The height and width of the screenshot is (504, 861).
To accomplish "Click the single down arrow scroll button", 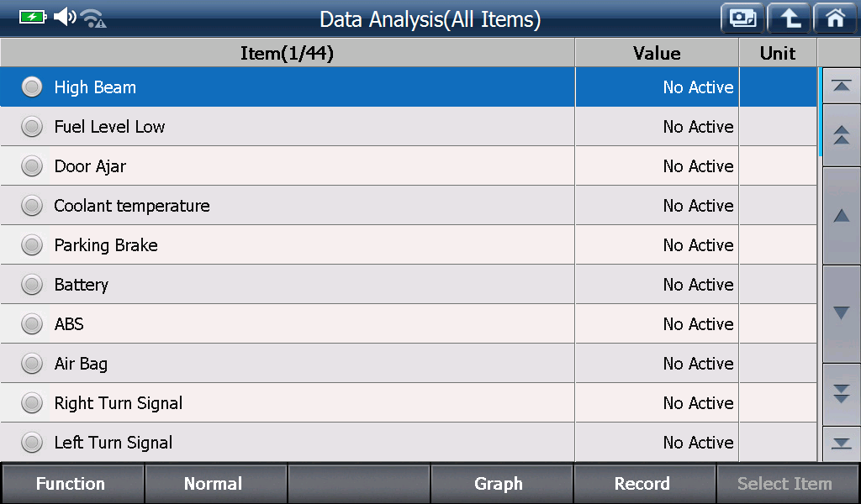I will pos(841,313).
